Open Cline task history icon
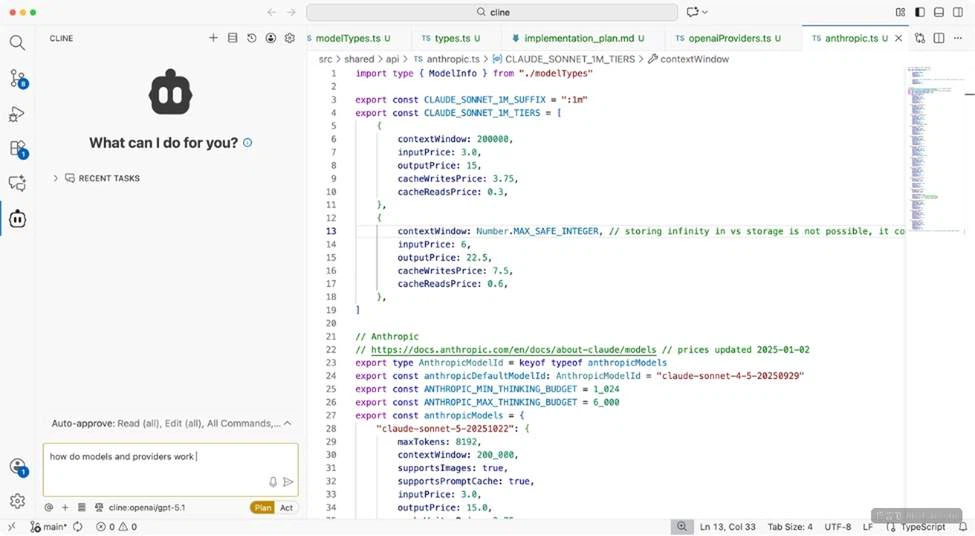The height and width of the screenshot is (536, 975). [252, 38]
